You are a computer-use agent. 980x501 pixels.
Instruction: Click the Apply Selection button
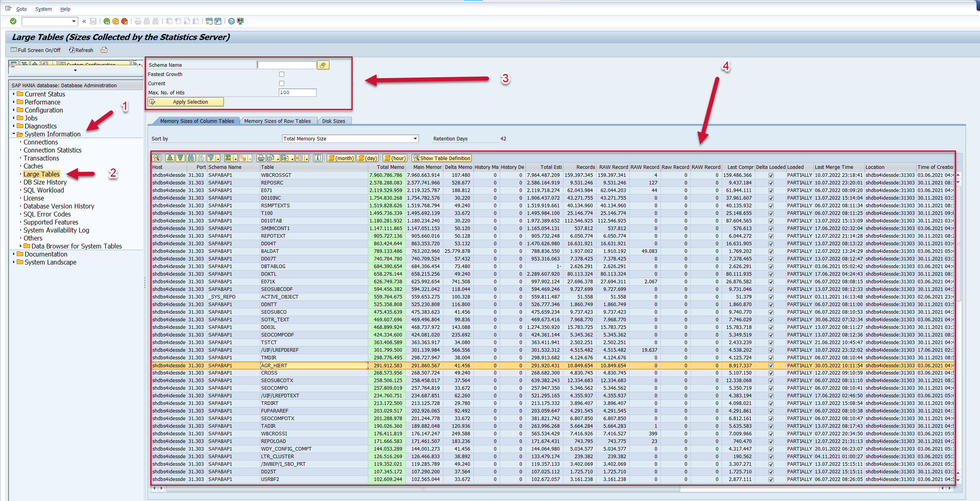coord(186,102)
